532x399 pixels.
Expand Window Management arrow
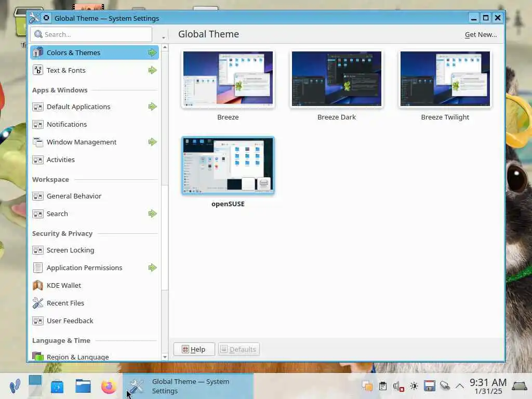click(152, 142)
